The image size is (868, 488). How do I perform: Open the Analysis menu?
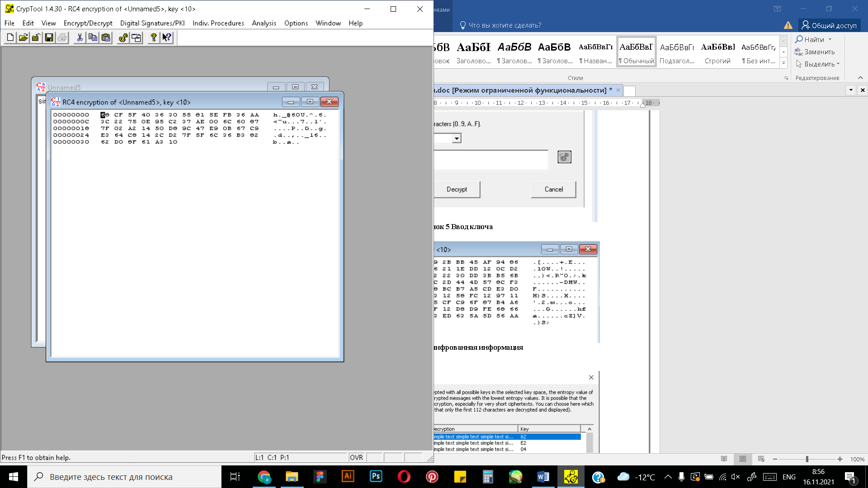coord(264,23)
